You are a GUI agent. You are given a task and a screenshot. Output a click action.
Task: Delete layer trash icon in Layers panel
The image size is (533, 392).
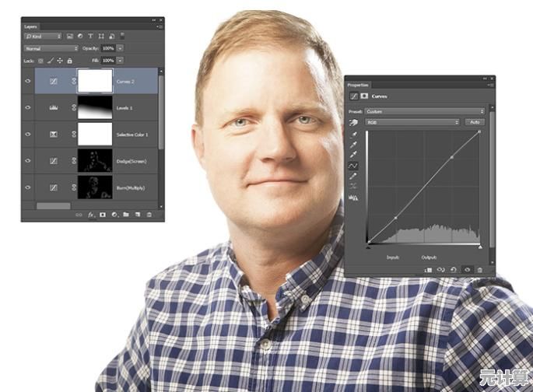(149, 215)
